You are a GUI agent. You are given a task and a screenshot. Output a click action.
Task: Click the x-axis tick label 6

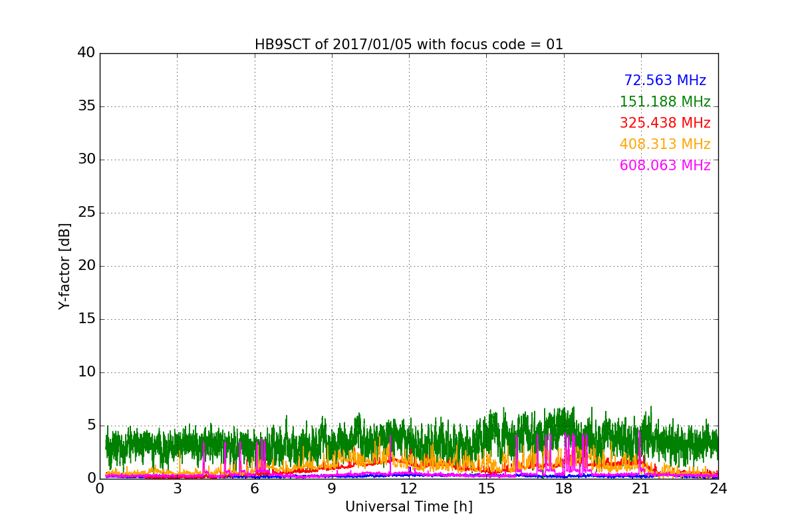point(254,488)
